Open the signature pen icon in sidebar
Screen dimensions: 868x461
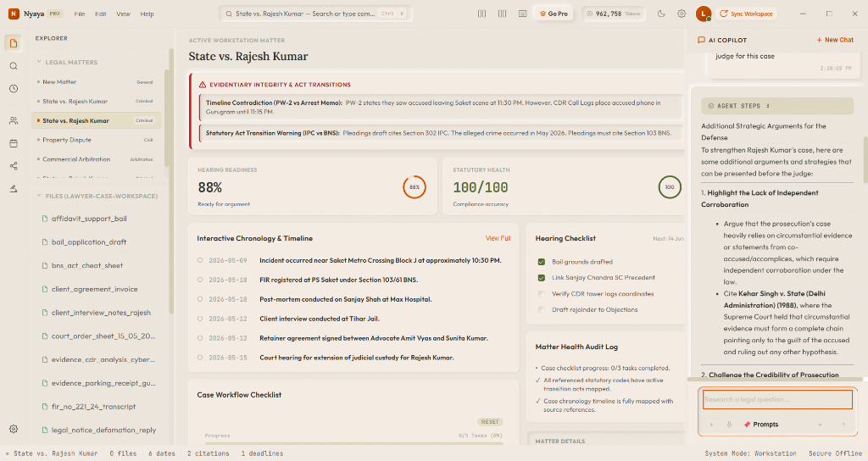tap(14, 189)
